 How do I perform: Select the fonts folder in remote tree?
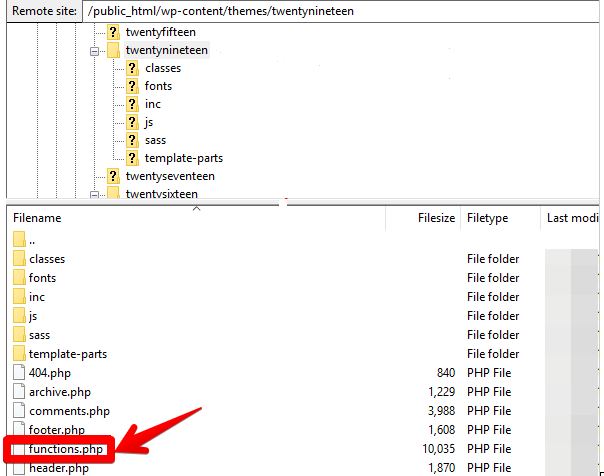(158, 86)
